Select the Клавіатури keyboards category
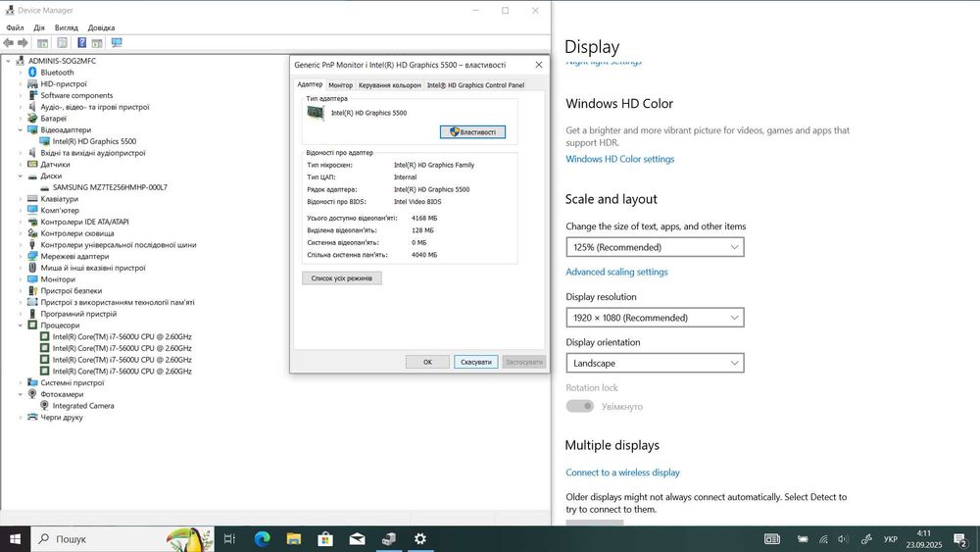The width and height of the screenshot is (980, 552). [x=60, y=199]
